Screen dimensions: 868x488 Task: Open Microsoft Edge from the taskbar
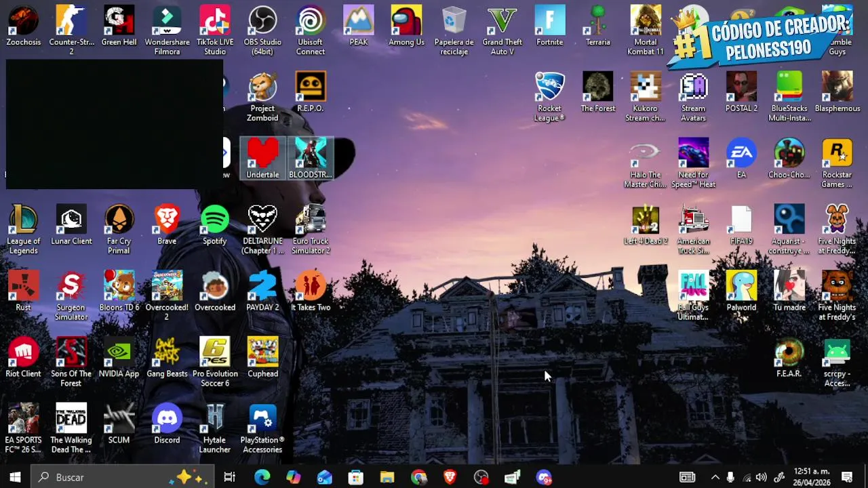262,477
